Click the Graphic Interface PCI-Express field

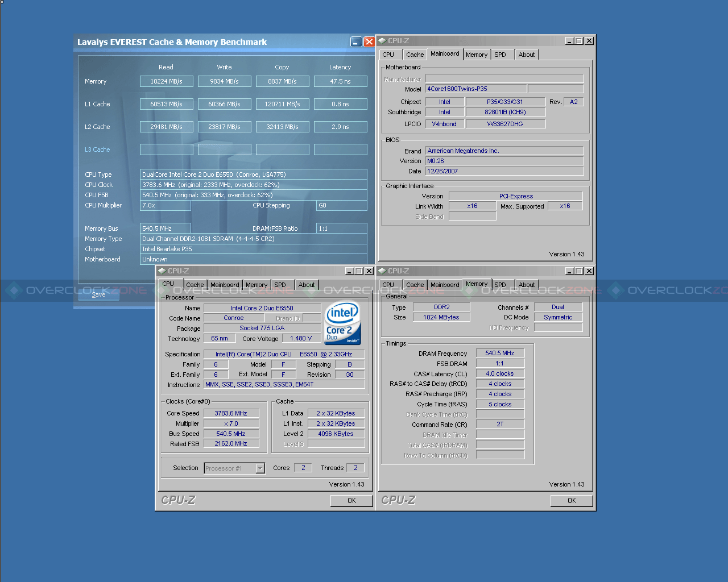click(x=516, y=196)
